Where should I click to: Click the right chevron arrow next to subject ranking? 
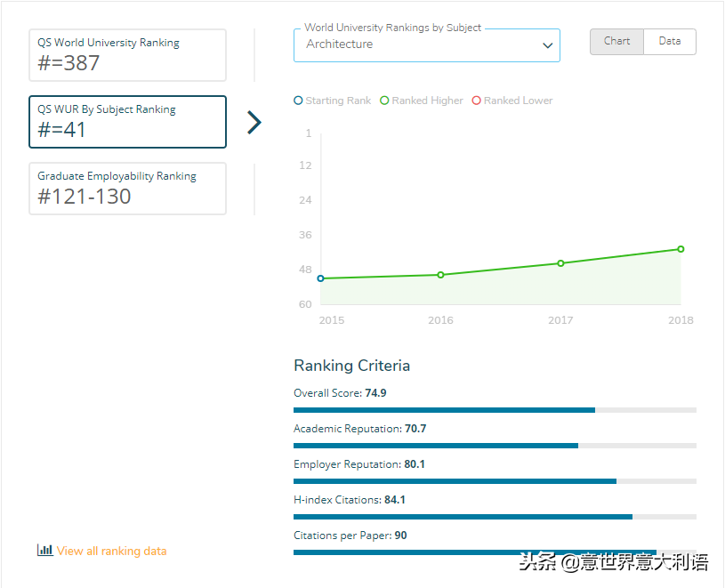[x=254, y=122]
